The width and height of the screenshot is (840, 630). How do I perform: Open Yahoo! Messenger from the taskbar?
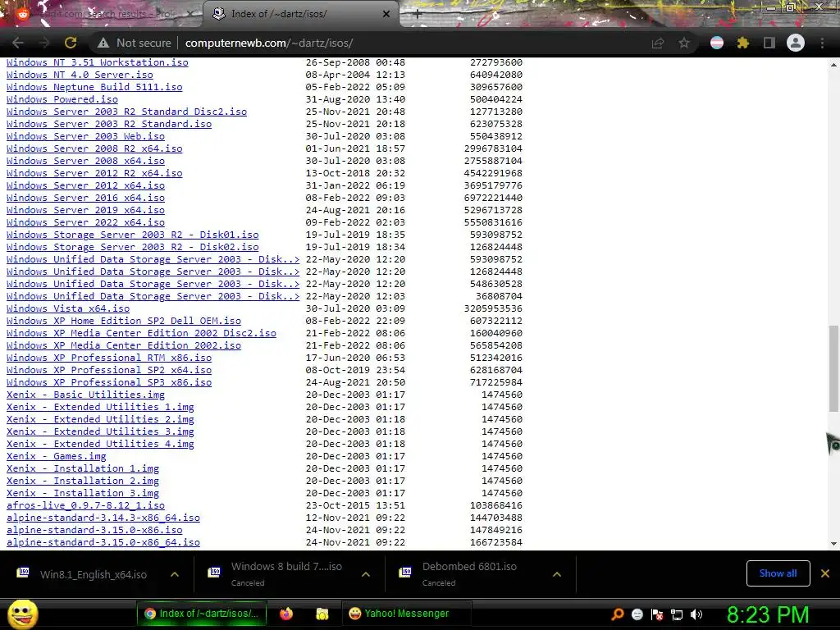click(x=406, y=614)
